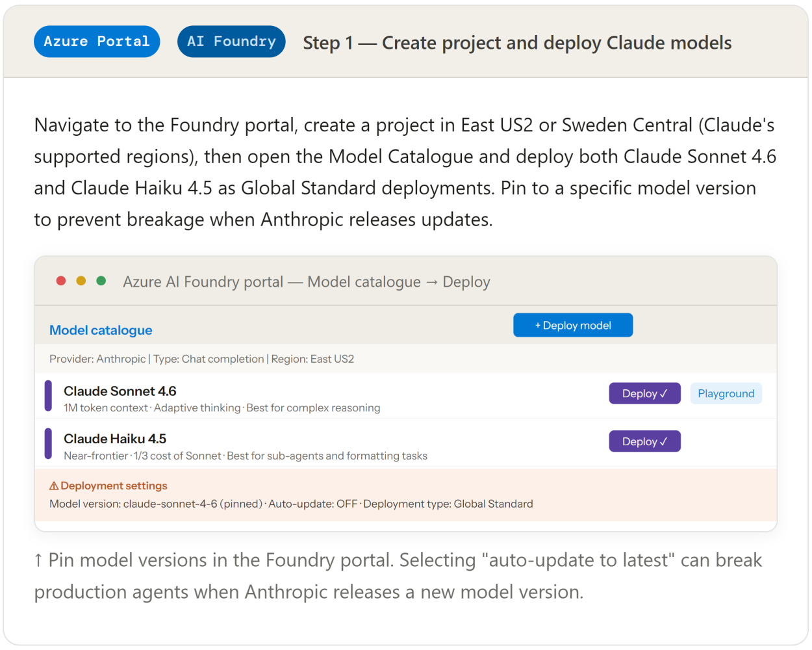The width and height of the screenshot is (812, 650).
Task: Click the Provider: Anthropic filter text
Action: coord(97,359)
